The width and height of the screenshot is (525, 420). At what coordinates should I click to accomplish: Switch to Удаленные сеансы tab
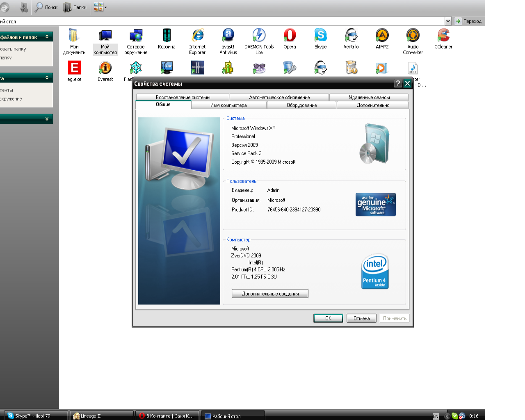(x=369, y=97)
